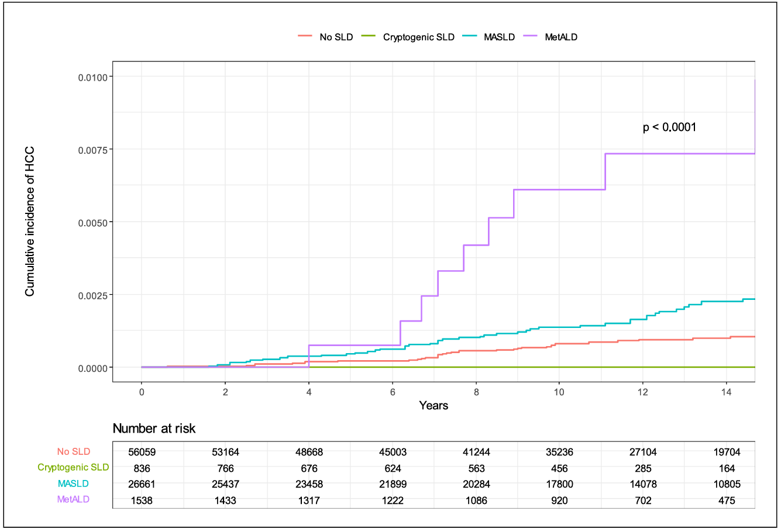Select the MASLD row label in risk table
The image size is (781, 532).
(74, 484)
